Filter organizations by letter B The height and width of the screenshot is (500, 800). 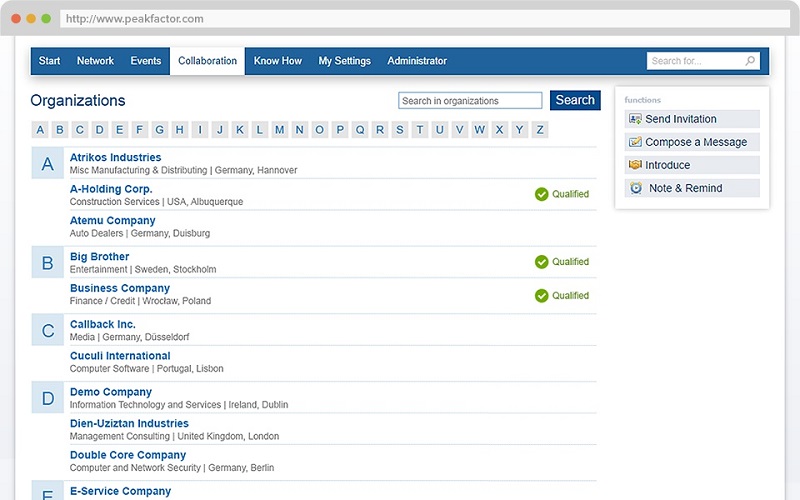point(60,130)
